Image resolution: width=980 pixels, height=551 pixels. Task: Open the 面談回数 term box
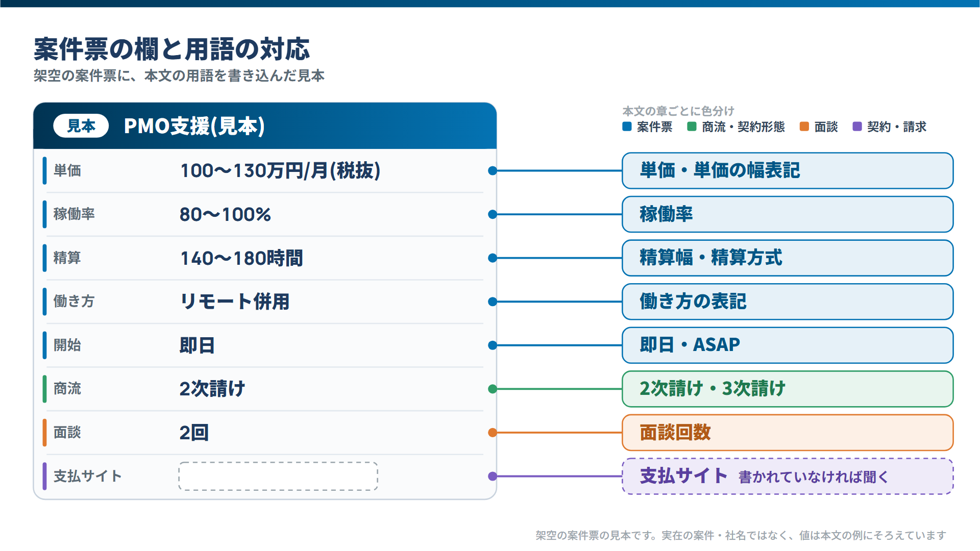pyautogui.click(x=788, y=433)
